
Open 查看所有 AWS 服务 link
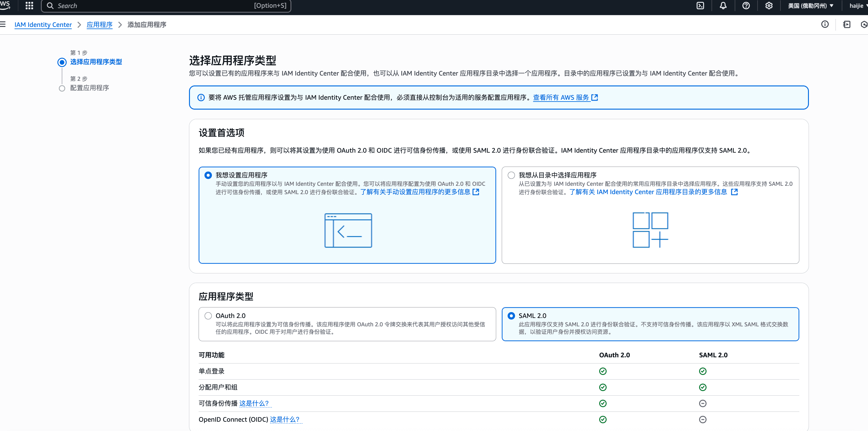pyautogui.click(x=561, y=98)
